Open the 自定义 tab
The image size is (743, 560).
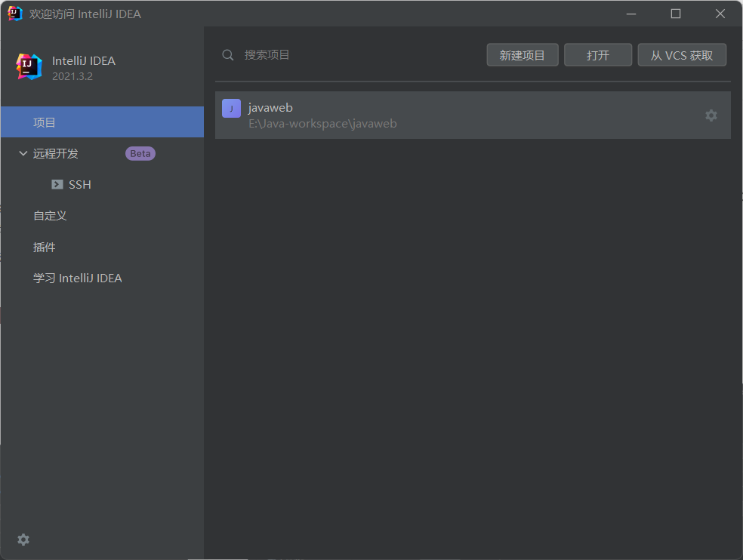click(x=50, y=216)
